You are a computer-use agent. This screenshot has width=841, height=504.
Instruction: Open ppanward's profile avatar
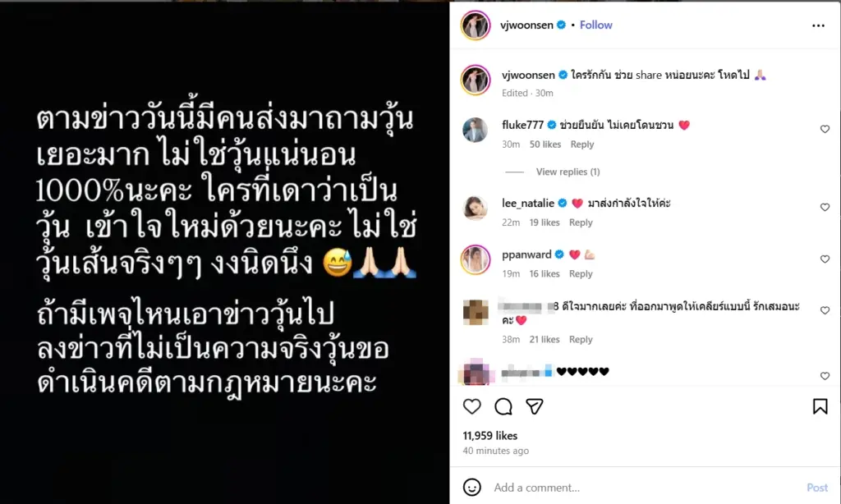(x=476, y=259)
